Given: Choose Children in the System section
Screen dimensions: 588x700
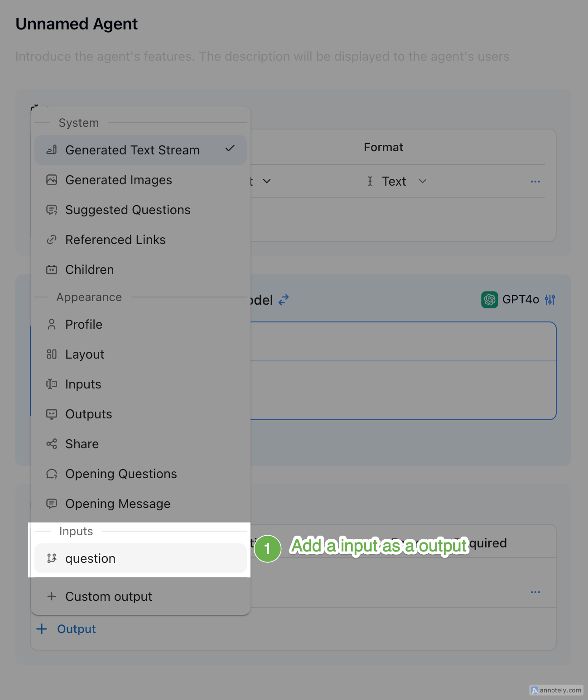Looking at the screenshot, I should [90, 270].
